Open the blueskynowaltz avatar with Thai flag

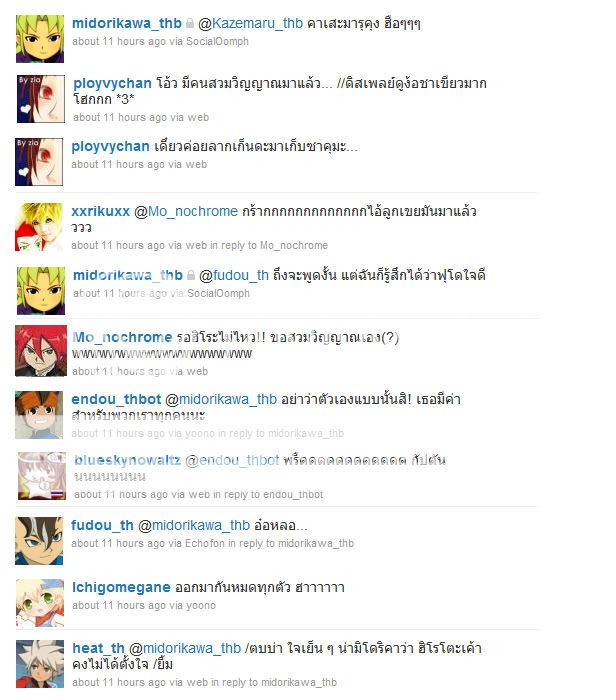pos(42,476)
